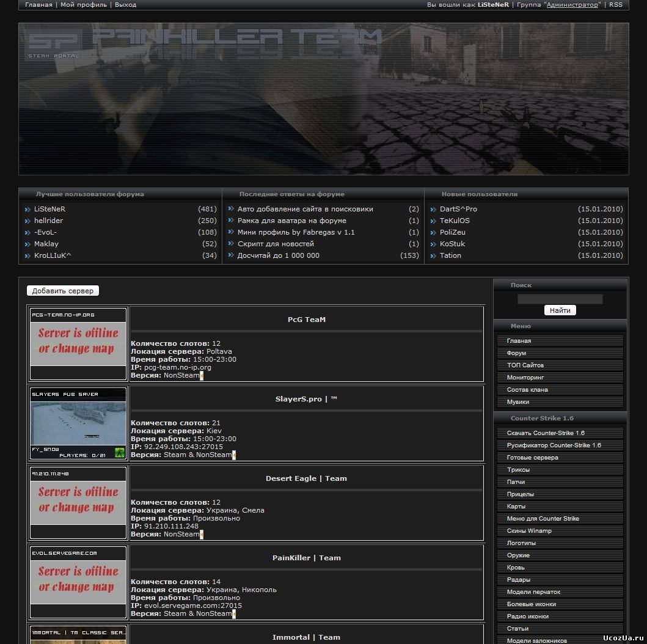Click the edit marker after PcG TeaM version
The image size is (647, 644).
coord(202,375)
